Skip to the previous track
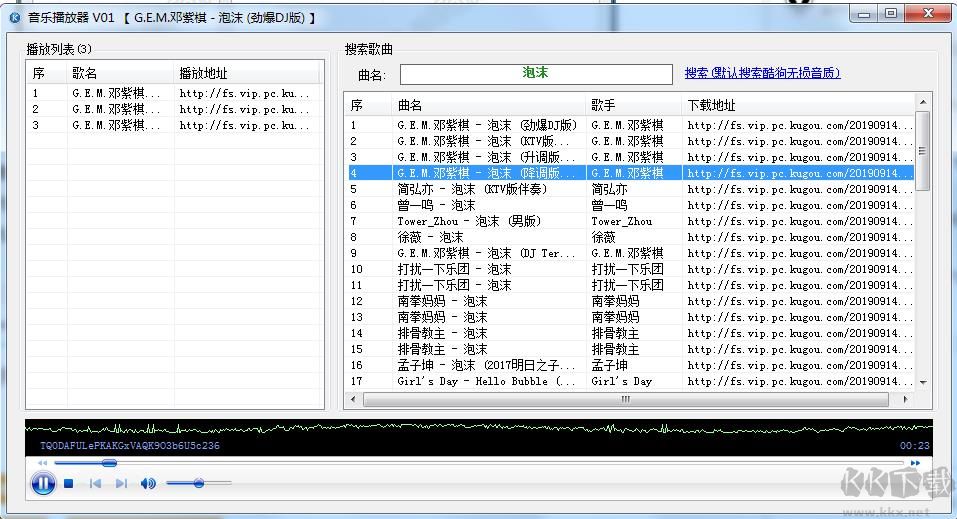The width and height of the screenshot is (957, 519). [95, 484]
